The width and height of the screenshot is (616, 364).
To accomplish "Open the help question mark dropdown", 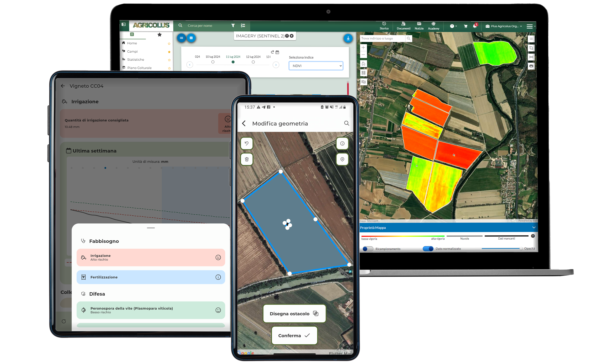I will 453,26.
